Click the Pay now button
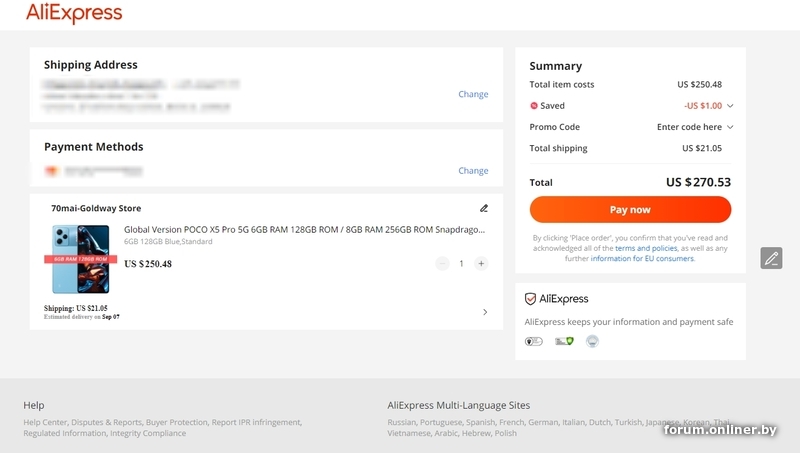The image size is (800, 453). point(630,210)
